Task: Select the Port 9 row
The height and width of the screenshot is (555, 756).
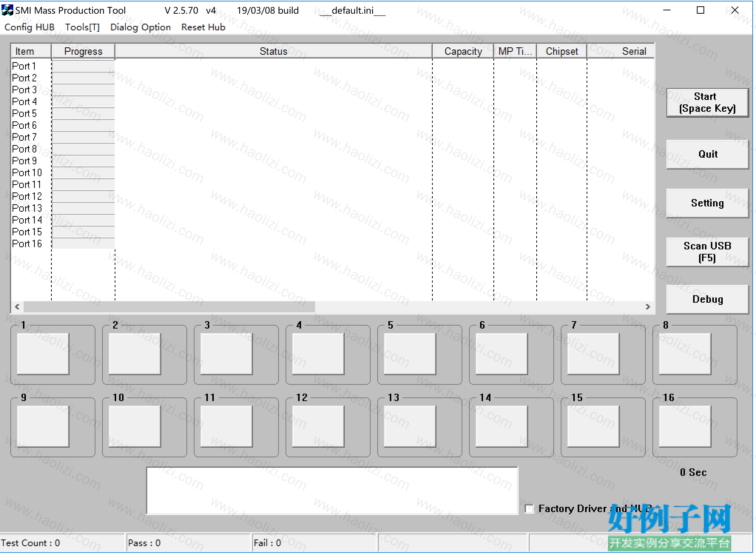Action: coord(333,161)
